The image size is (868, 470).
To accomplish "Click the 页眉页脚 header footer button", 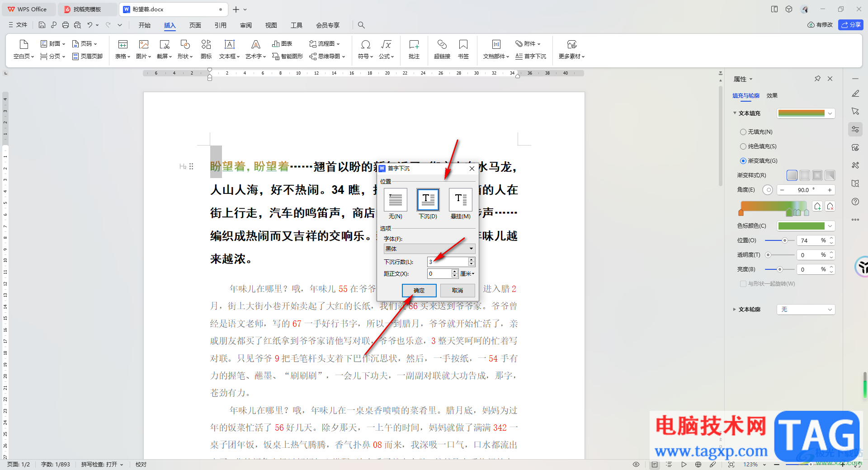I will click(x=88, y=56).
